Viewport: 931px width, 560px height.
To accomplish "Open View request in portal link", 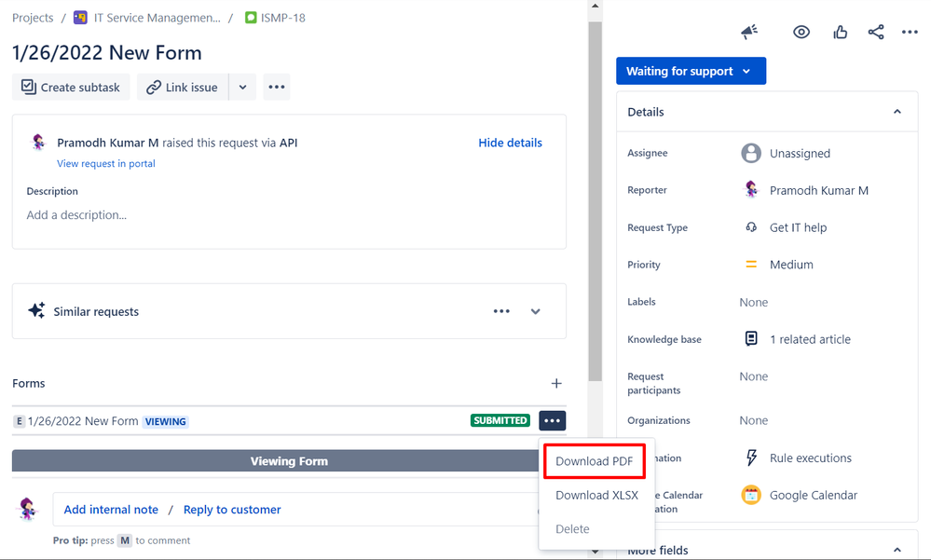I will [105, 163].
